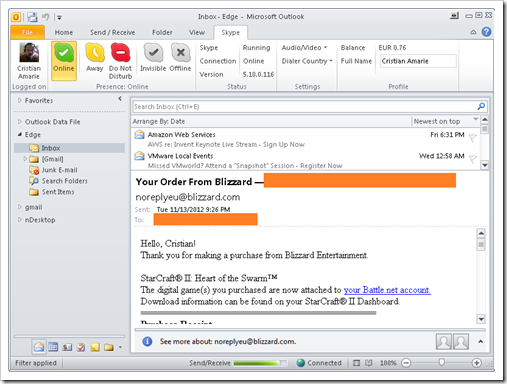Open your Battle.net account link

tap(387, 290)
